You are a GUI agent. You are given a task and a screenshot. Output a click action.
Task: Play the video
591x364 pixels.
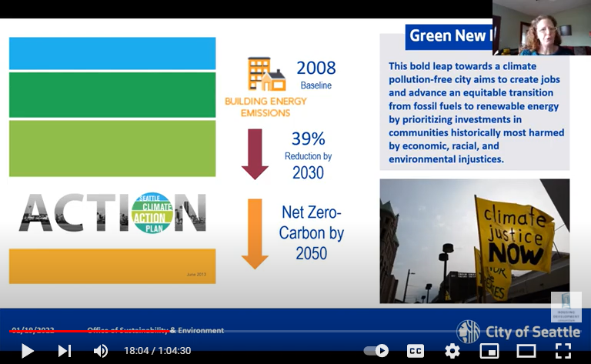point(27,351)
